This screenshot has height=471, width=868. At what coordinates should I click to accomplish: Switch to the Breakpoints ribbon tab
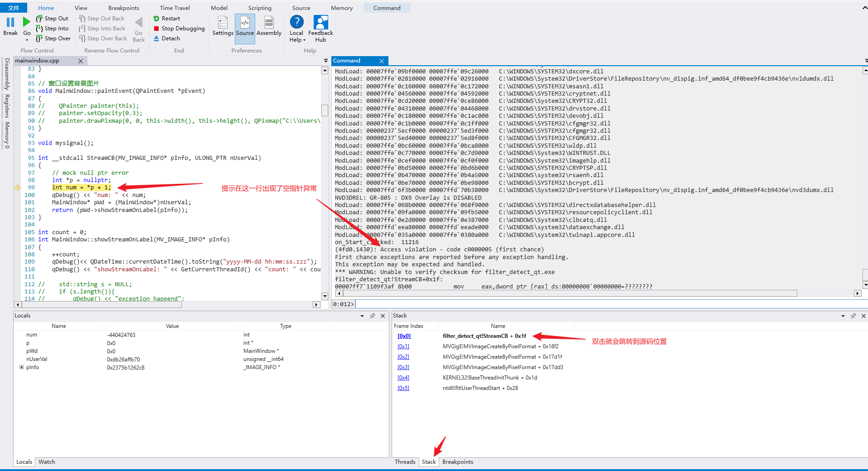pos(124,8)
